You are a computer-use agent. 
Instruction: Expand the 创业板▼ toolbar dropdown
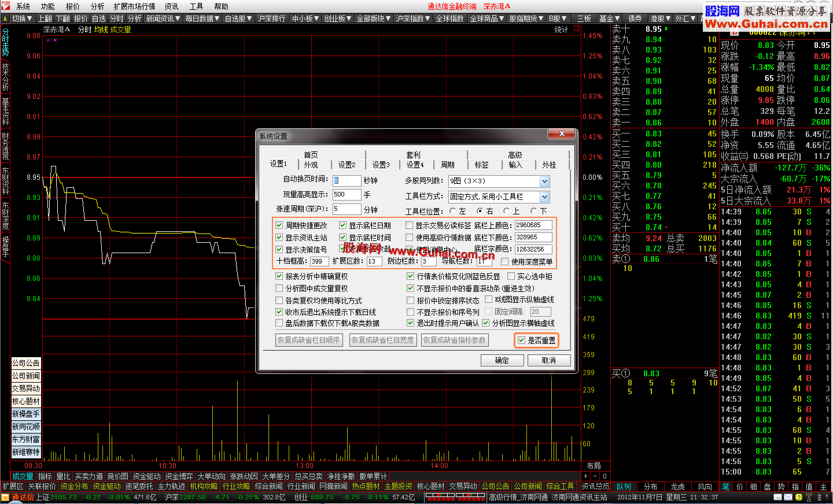click(x=338, y=18)
